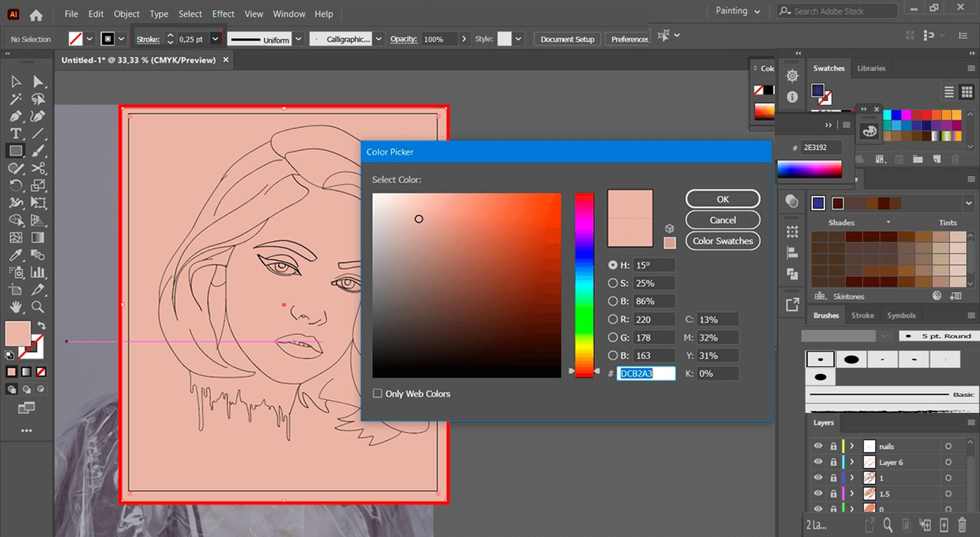Open the Window menu
The height and width of the screenshot is (537, 980).
click(289, 14)
